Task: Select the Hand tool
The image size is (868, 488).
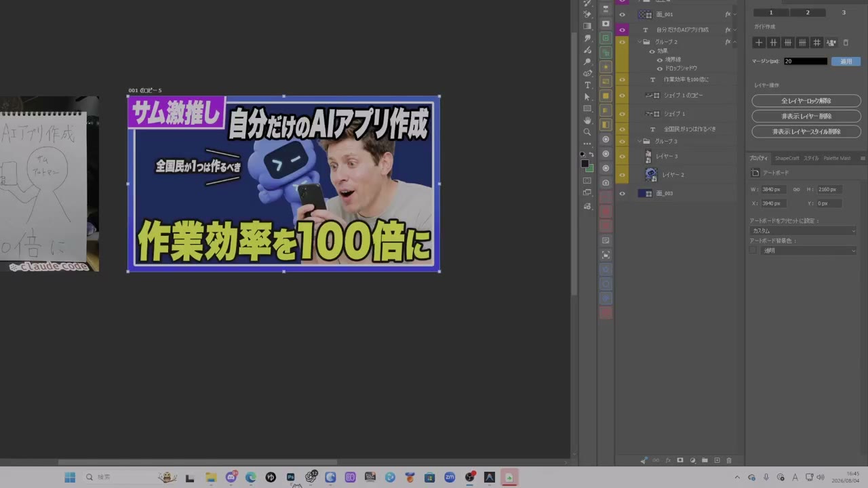Action: pyautogui.click(x=587, y=120)
